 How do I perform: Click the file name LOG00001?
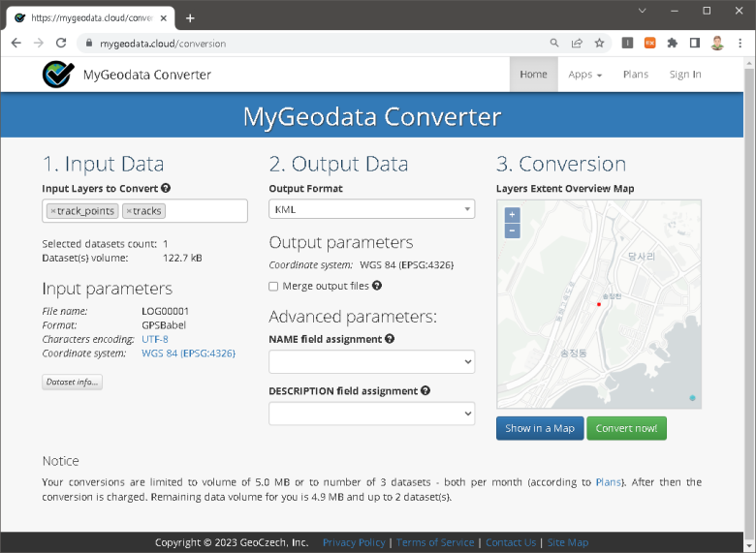(166, 311)
